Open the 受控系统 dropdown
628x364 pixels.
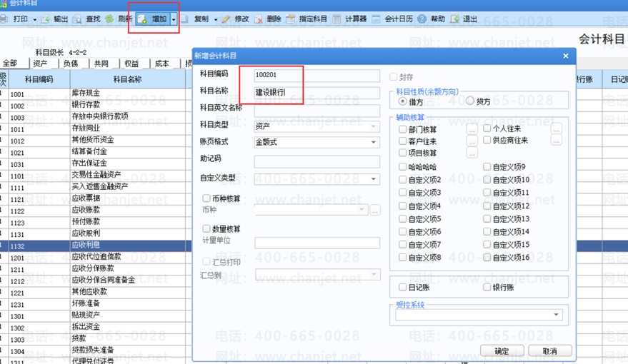556,315
